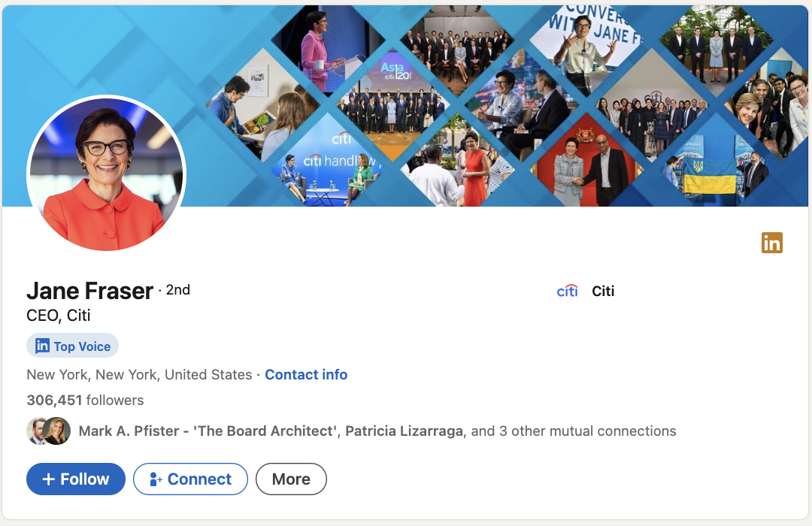Click the plus icon on Follow button

pos(48,479)
